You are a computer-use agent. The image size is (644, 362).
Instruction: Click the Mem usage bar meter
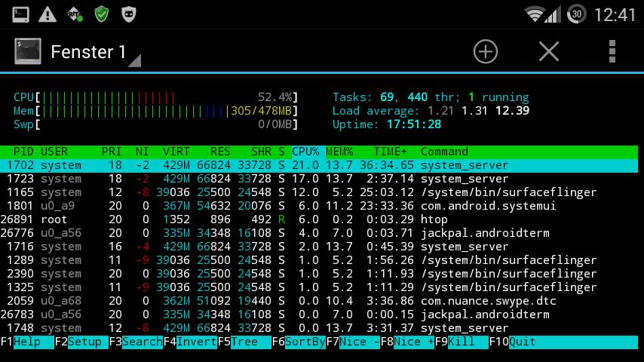point(155,111)
